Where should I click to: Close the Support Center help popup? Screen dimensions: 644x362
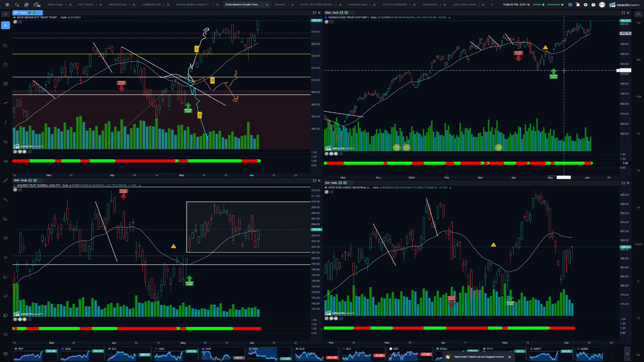tap(509, 357)
